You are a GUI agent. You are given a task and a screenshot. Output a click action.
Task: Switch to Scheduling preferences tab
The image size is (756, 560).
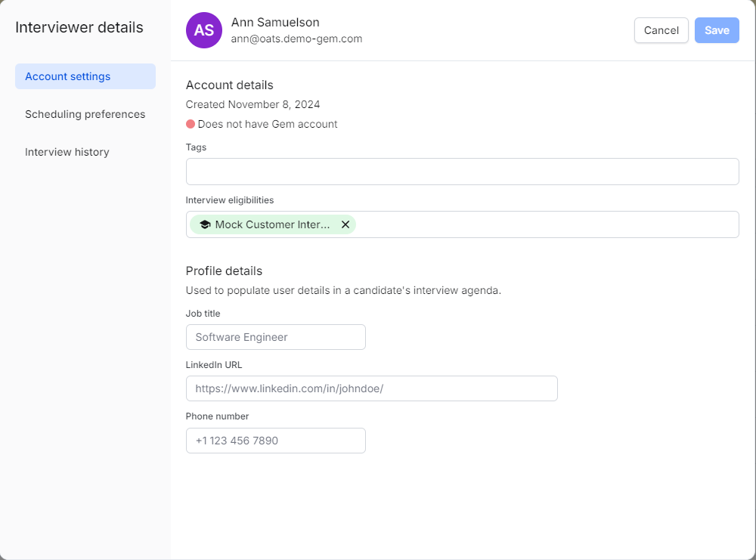click(x=85, y=114)
